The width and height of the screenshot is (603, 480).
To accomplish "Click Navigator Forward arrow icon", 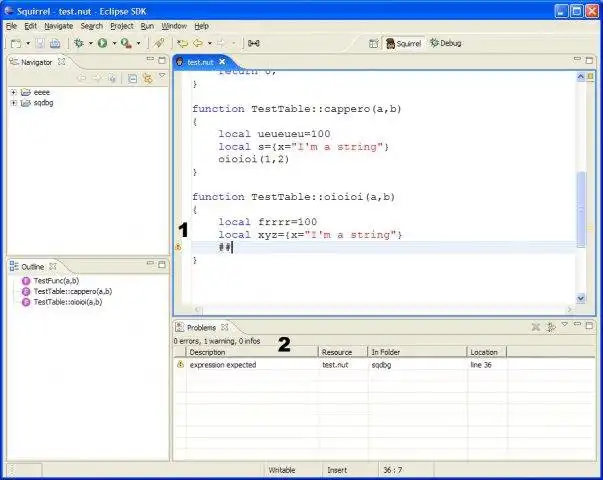I will click(97, 78).
